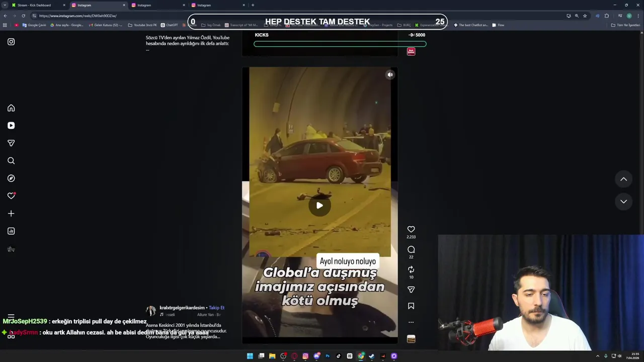
Task: Open the Allure Yan audio link
Action: [209, 315]
